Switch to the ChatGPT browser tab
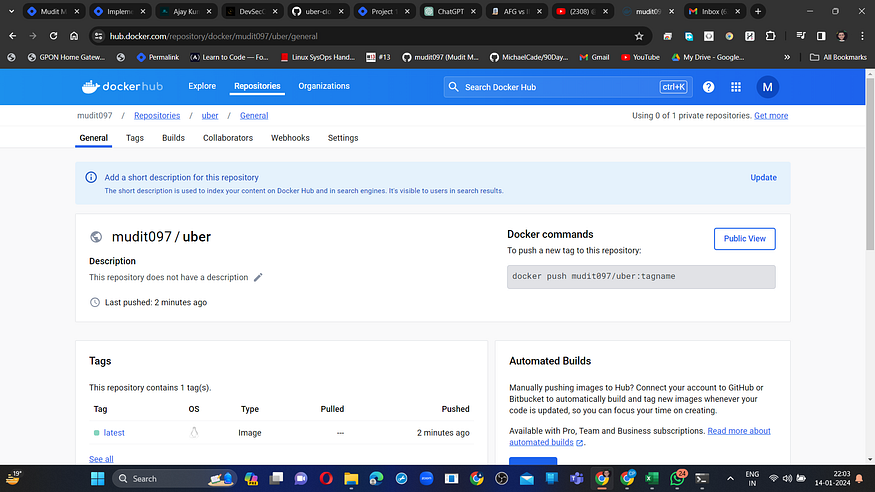The width and height of the screenshot is (875, 492). point(450,11)
